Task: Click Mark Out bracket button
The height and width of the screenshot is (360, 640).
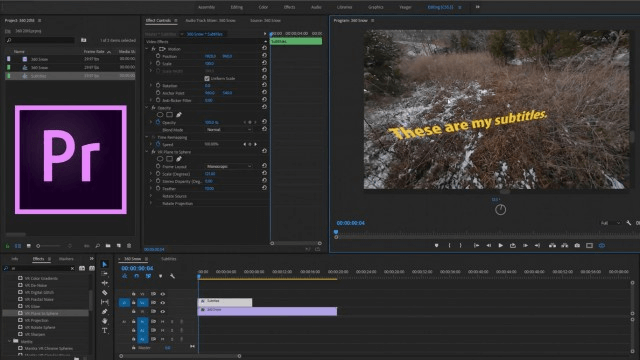Action: click(460, 246)
